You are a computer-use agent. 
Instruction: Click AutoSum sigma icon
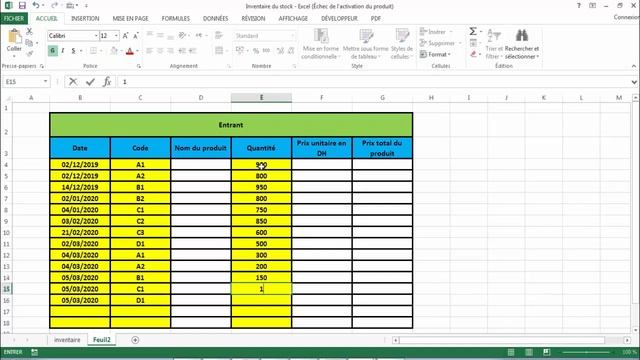[x=473, y=31]
